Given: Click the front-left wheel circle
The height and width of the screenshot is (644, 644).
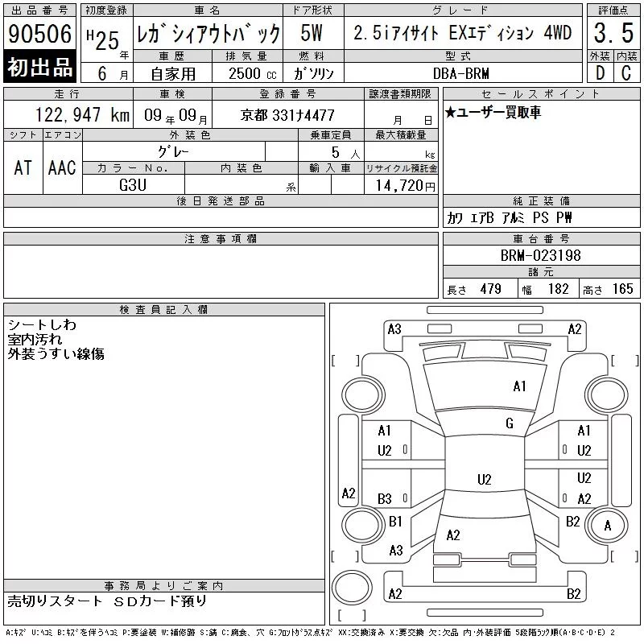Looking at the screenshot, I should (x=364, y=395).
